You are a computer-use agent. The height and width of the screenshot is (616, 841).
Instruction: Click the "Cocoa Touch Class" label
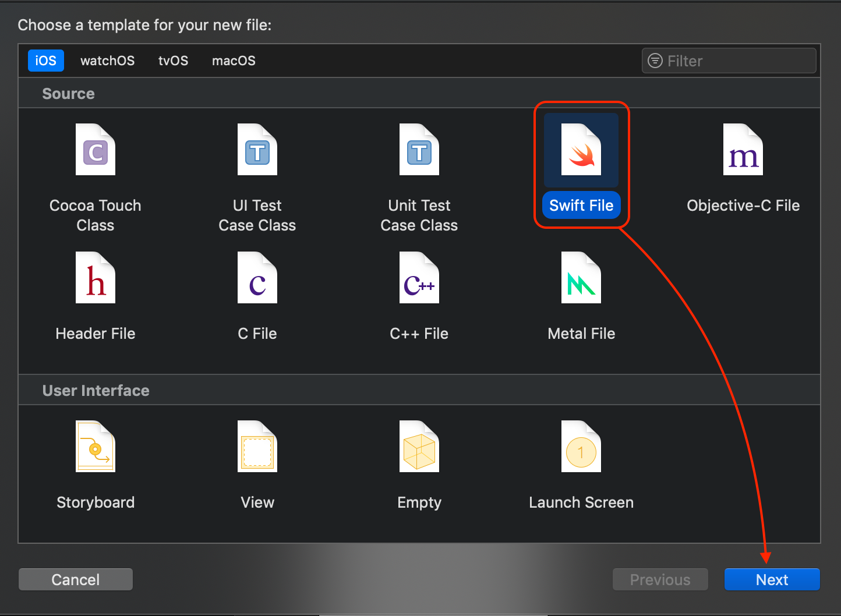(96, 215)
